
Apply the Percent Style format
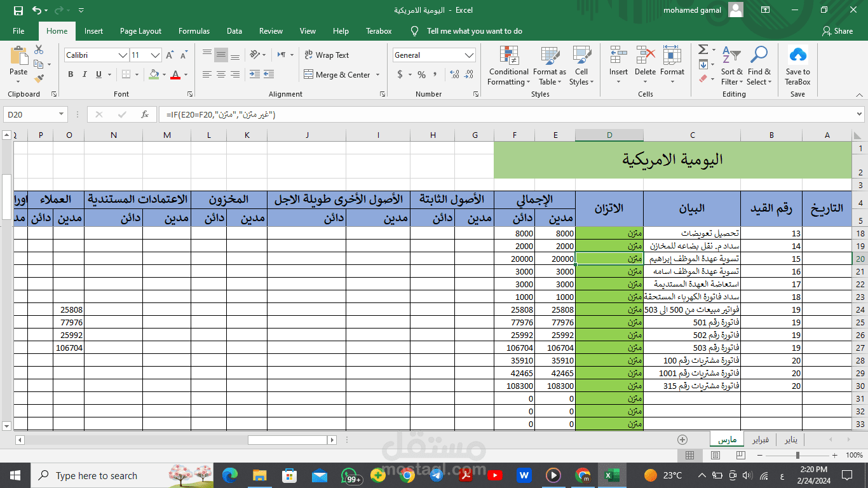tap(421, 75)
